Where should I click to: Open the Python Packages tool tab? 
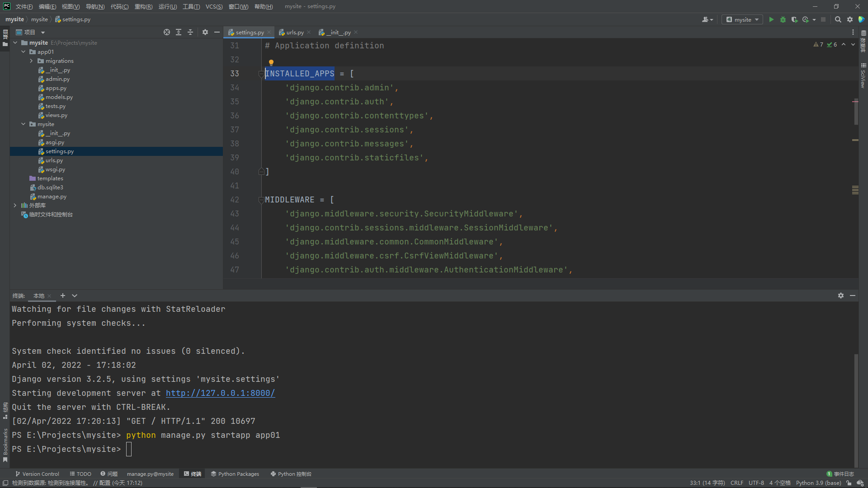(235, 474)
